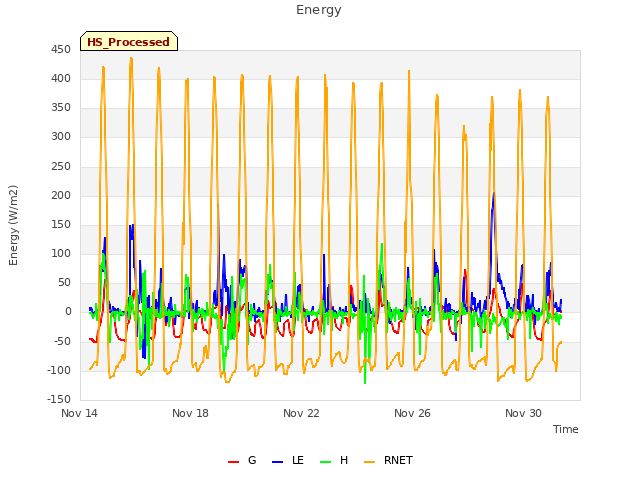Select the H legend label

(x=344, y=460)
